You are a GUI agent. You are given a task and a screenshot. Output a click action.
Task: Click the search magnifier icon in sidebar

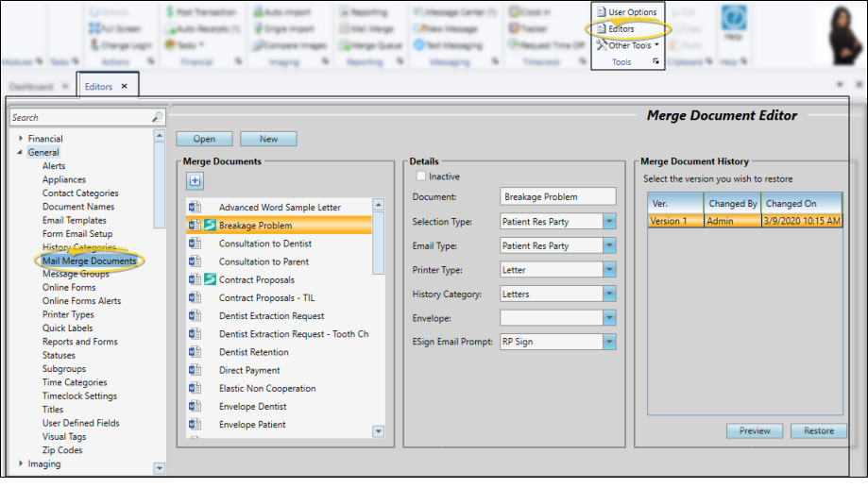(x=157, y=118)
